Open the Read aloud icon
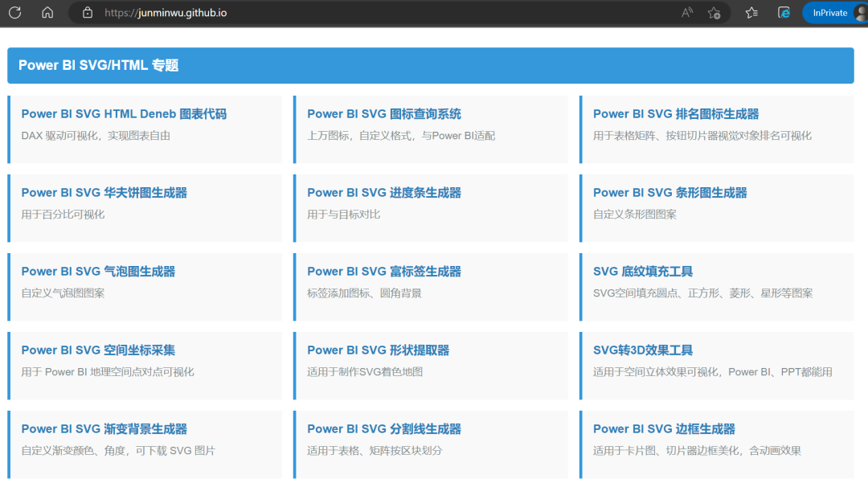The width and height of the screenshot is (868, 479). click(687, 13)
